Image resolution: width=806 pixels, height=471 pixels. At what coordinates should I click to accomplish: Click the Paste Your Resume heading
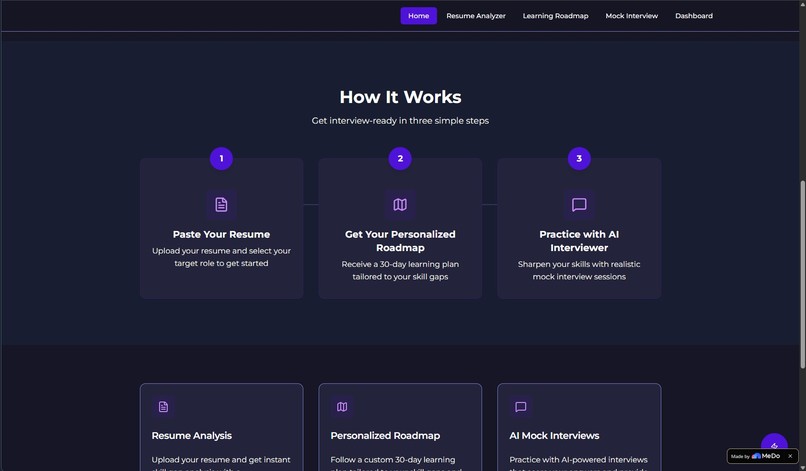pos(221,234)
